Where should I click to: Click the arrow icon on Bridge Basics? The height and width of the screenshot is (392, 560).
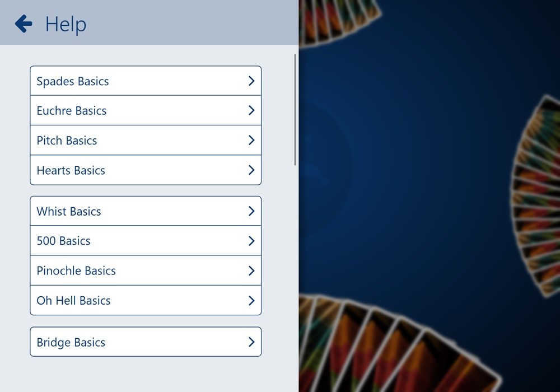(251, 342)
